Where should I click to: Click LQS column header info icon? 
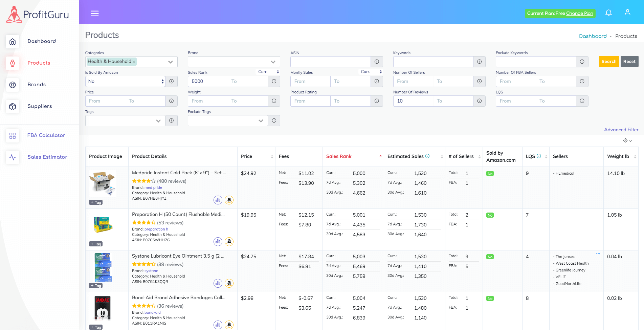tap(539, 156)
